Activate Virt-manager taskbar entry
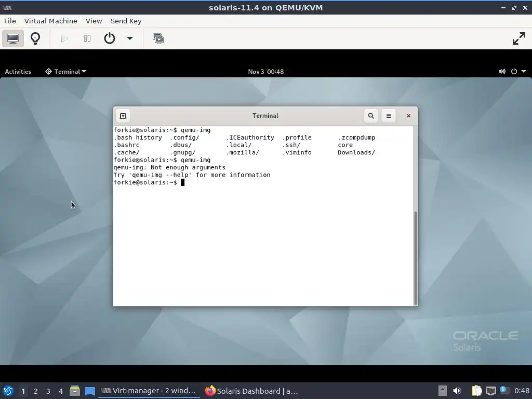The image size is (532, 399). coord(149,391)
